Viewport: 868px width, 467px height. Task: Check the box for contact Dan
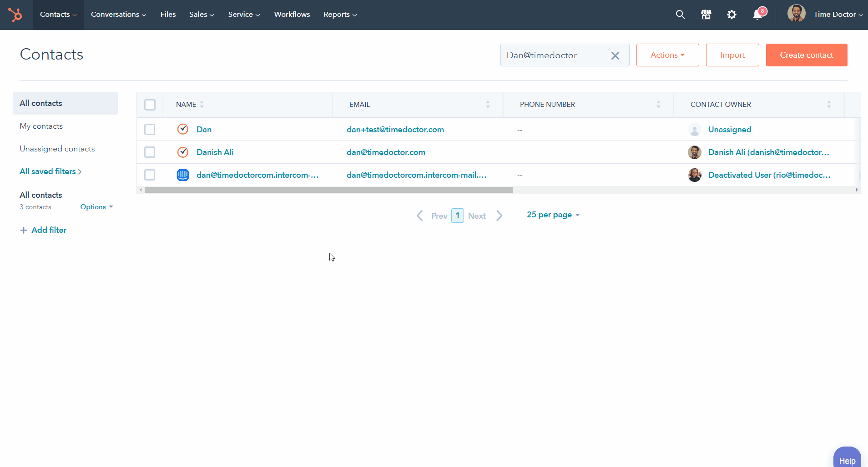(x=150, y=129)
